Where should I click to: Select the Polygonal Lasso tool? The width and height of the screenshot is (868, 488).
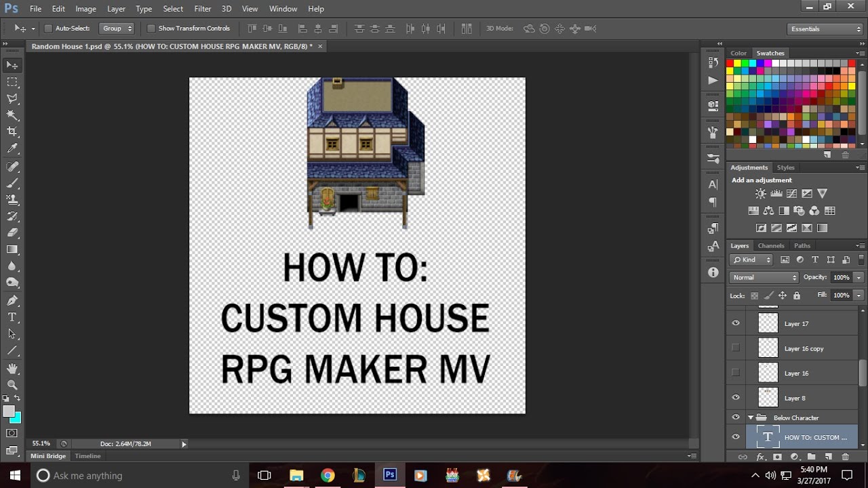[12, 99]
